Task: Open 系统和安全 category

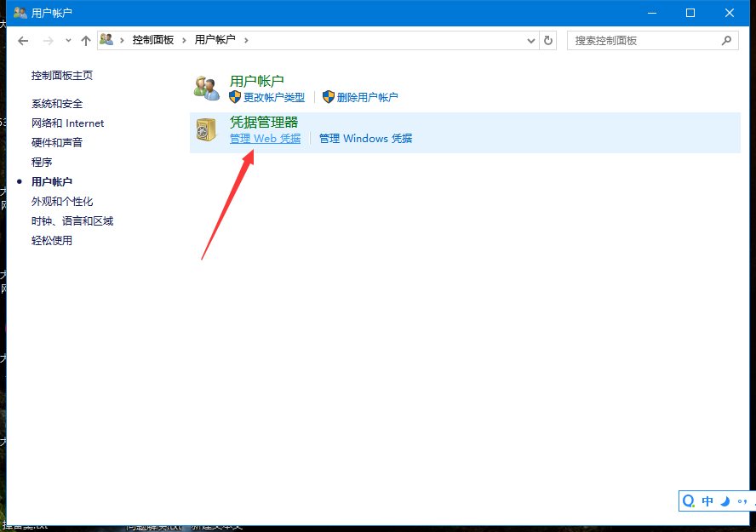Action: pyautogui.click(x=57, y=104)
